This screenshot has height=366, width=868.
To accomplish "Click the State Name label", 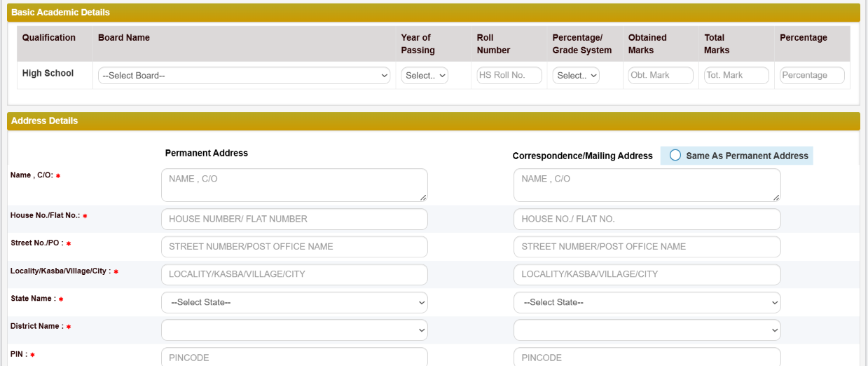I will 33,299.
